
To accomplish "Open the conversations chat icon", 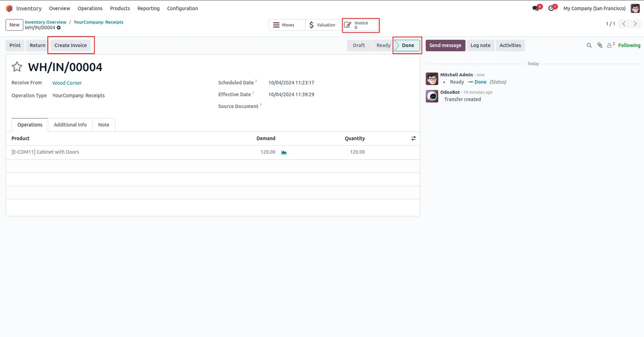I will tap(535, 8).
